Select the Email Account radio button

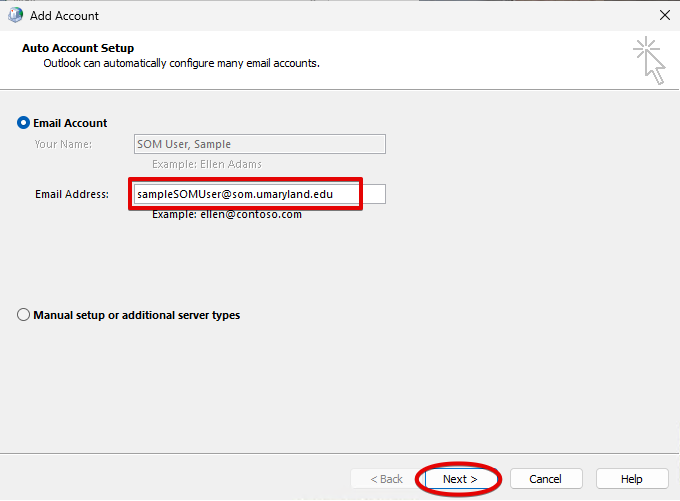point(24,123)
